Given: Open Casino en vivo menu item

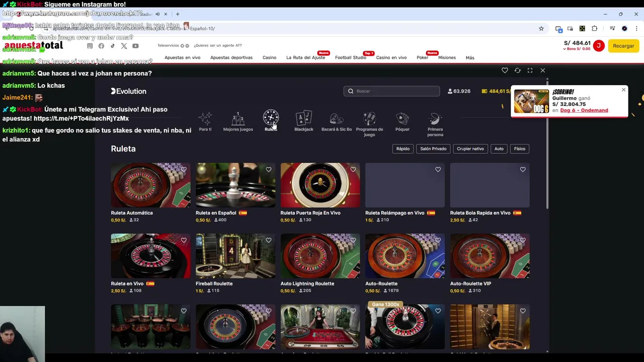Looking at the screenshot, I should point(391,58).
